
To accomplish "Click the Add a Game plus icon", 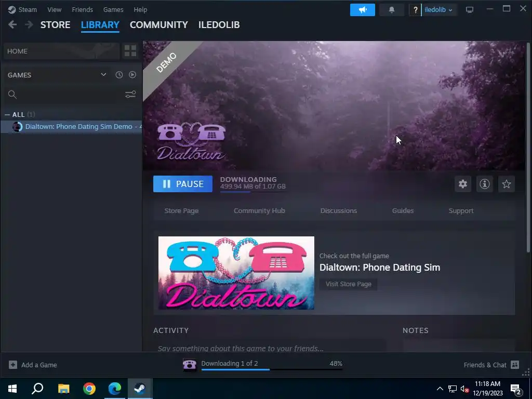I will click(x=13, y=365).
